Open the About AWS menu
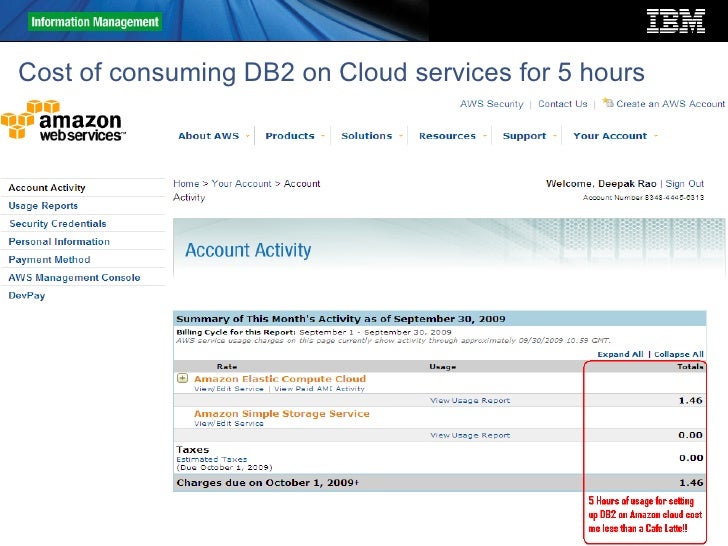The image size is (728, 546). [x=208, y=136]
